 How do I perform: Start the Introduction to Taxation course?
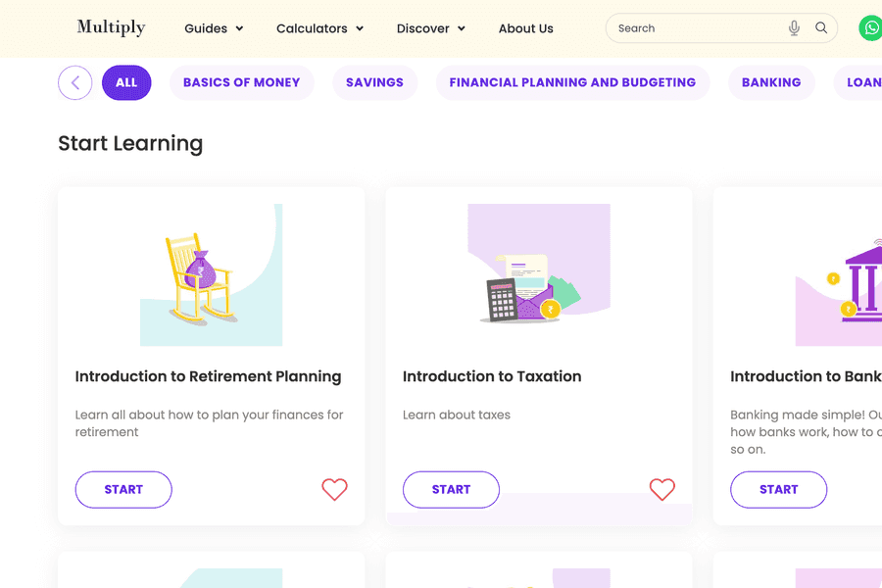click(451, 490)
